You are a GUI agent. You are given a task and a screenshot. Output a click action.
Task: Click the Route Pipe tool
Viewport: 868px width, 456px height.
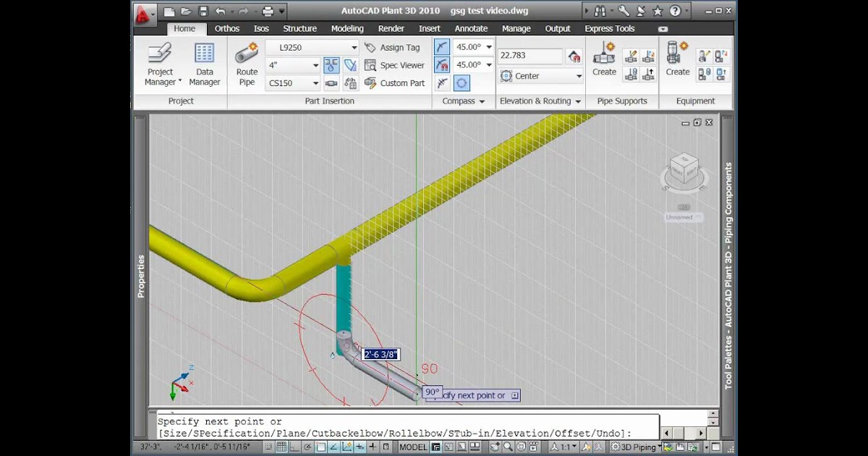coord(247,64)
